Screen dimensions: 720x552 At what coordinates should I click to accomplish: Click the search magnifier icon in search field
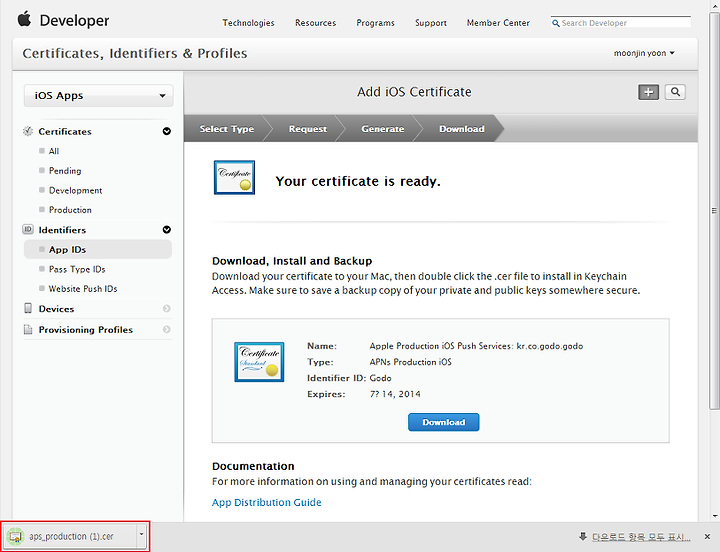(556, 23)
